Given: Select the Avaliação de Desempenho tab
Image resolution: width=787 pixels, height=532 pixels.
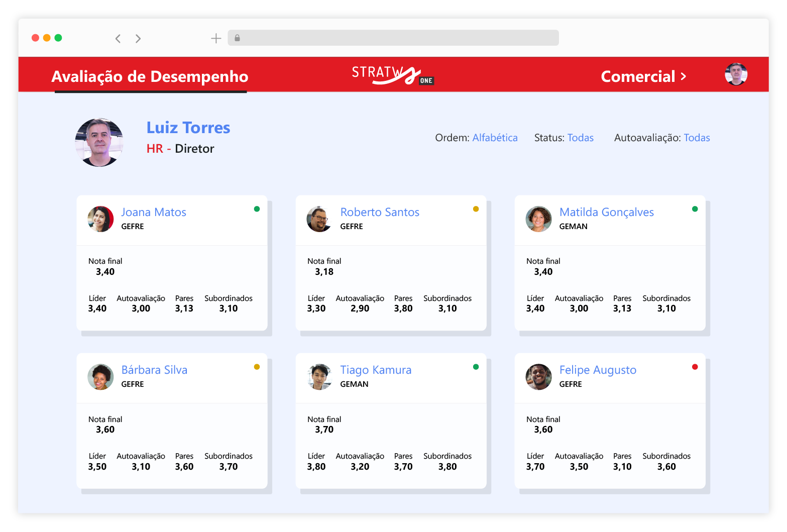Looking at the screenshot, I should tap(150, 76).
